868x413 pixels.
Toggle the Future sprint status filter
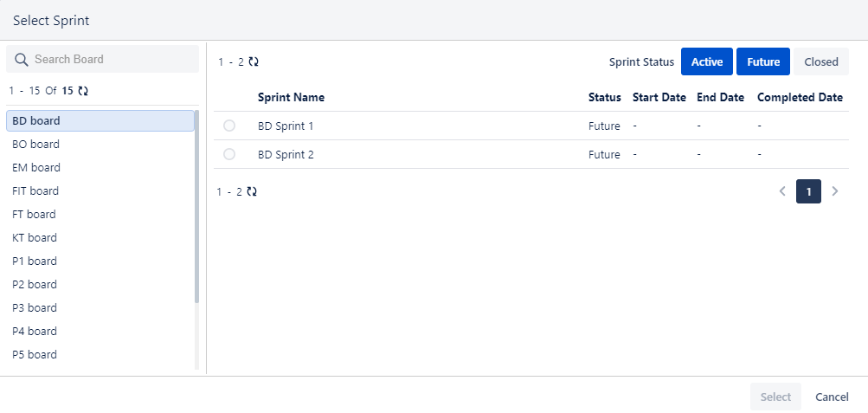[762, 62]
